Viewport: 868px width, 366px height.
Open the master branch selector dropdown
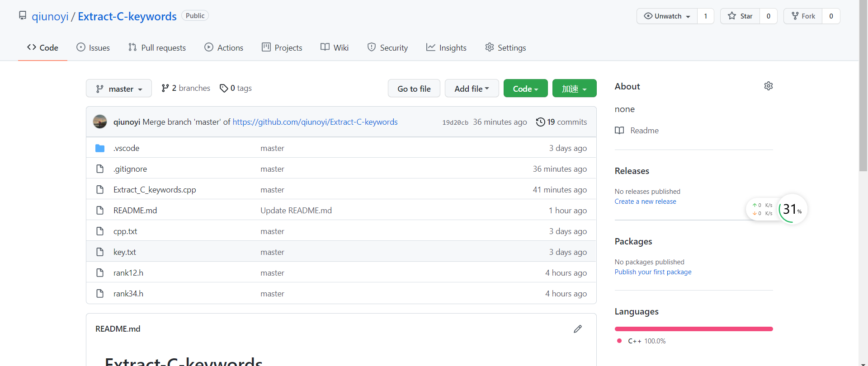click(119, 89)
